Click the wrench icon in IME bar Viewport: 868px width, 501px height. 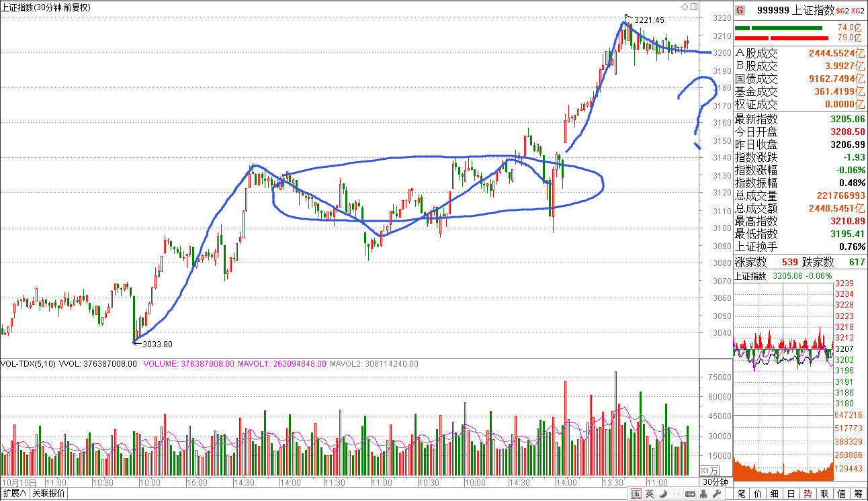coord(715,494)
